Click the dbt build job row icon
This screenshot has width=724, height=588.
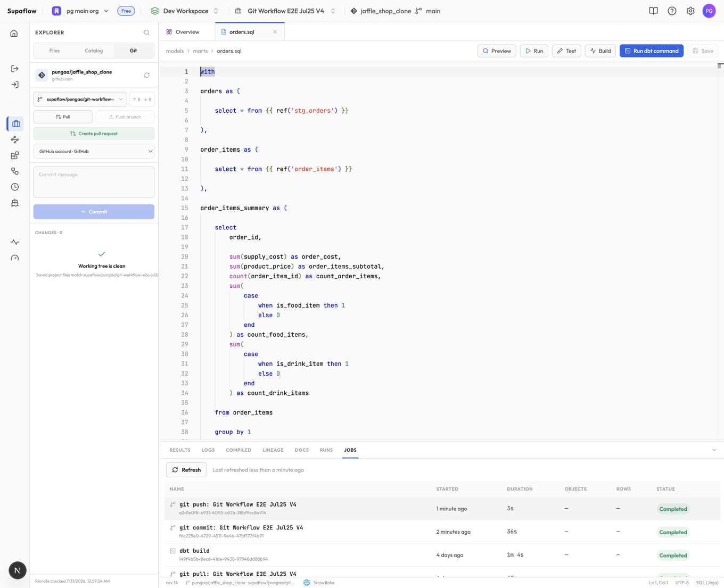(x=172, y=551)
